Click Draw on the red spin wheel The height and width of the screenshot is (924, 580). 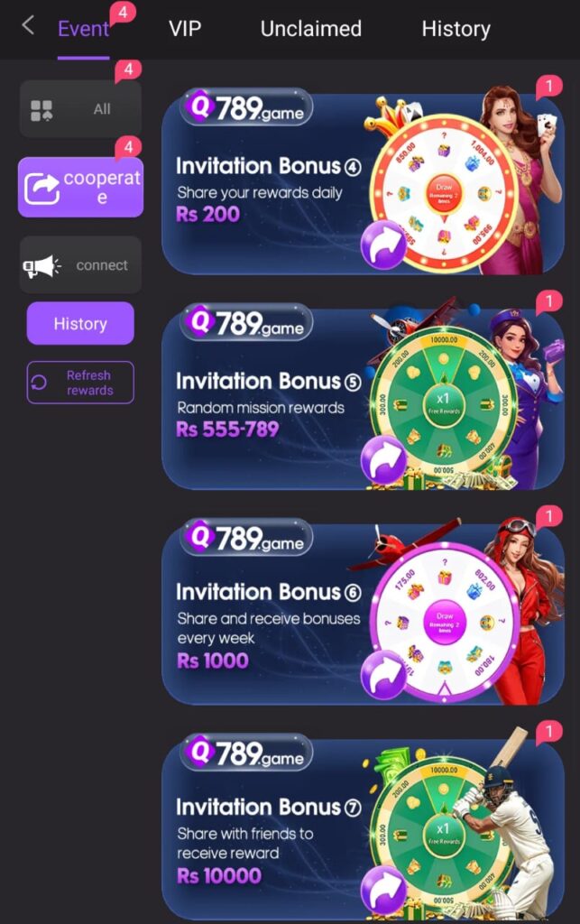[x=444, y=194]
